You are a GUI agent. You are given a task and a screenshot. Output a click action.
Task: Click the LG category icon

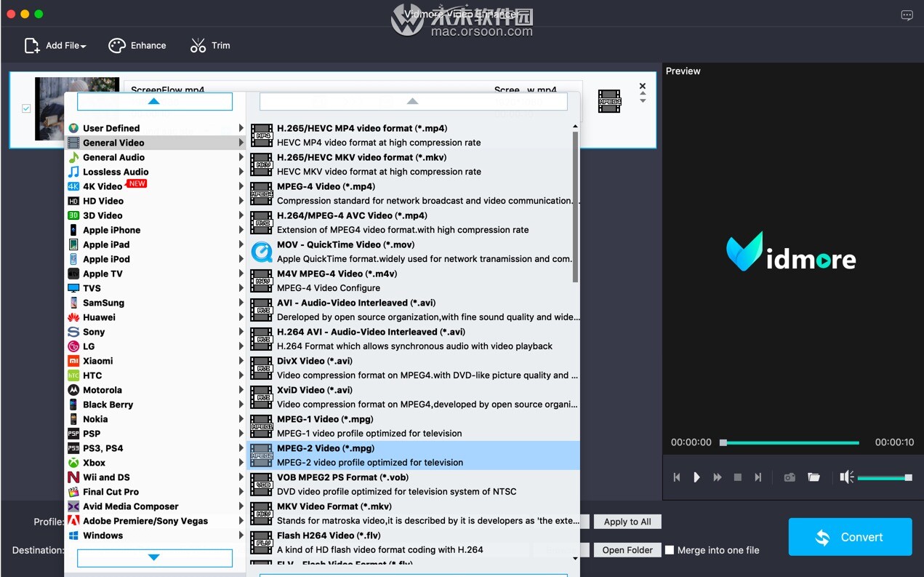coord(73,346)
